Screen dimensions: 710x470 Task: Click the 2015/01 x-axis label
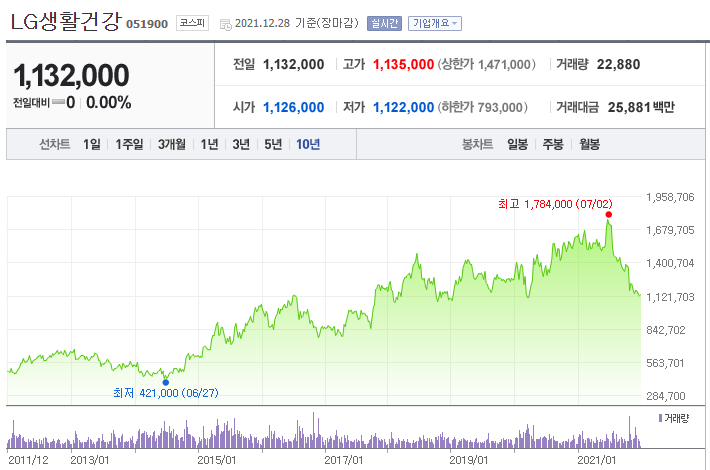216,460
